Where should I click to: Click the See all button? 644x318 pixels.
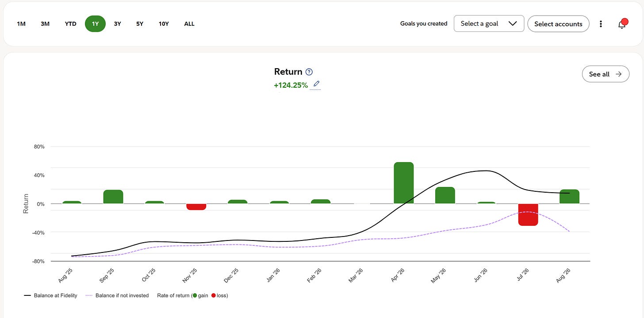tap(606, 74)
